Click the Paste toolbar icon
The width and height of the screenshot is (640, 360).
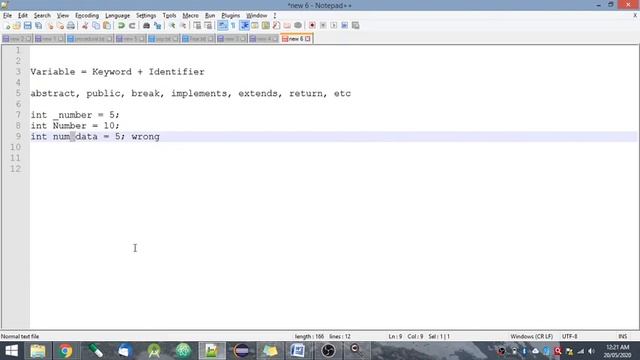[x=107, y=26]
